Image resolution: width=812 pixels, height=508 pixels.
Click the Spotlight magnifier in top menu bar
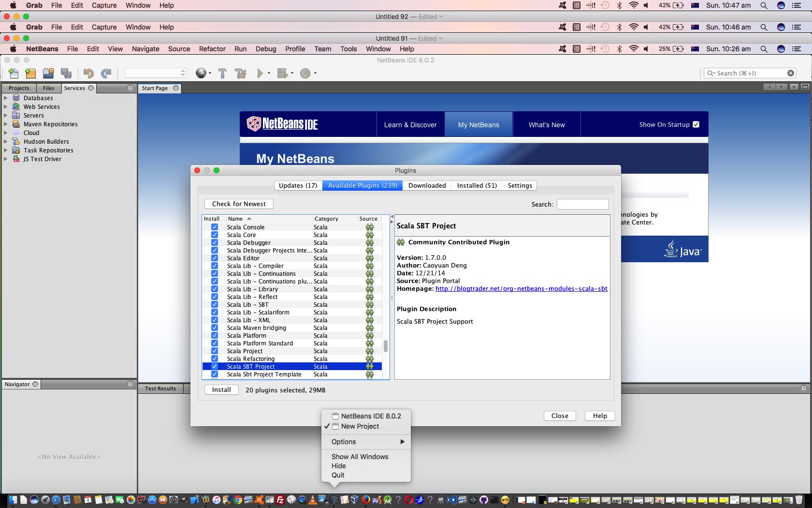coord(764,5)
